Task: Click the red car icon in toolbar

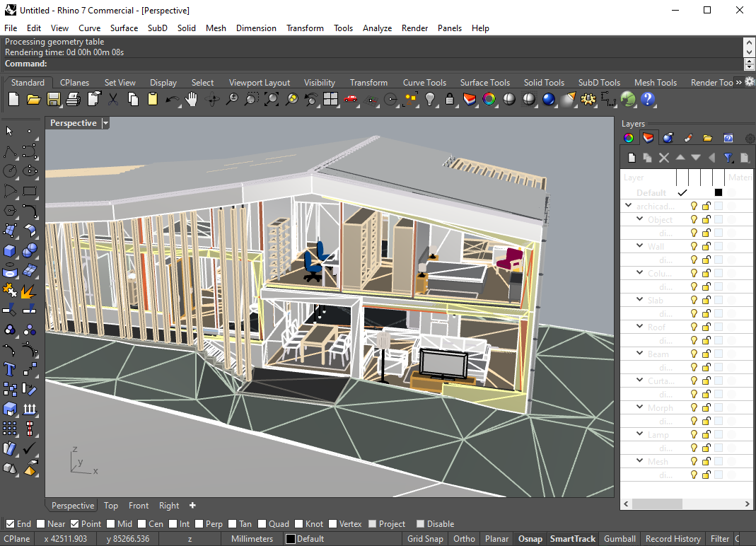Action: (350, 100)
